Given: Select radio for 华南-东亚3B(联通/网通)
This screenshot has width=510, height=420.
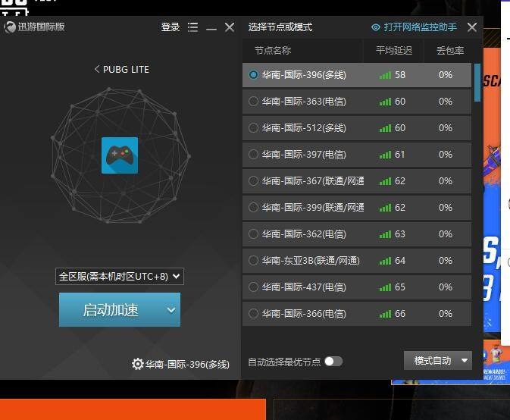Looking at the screenshot, I should pyautogui.click(x=253, y=260).
